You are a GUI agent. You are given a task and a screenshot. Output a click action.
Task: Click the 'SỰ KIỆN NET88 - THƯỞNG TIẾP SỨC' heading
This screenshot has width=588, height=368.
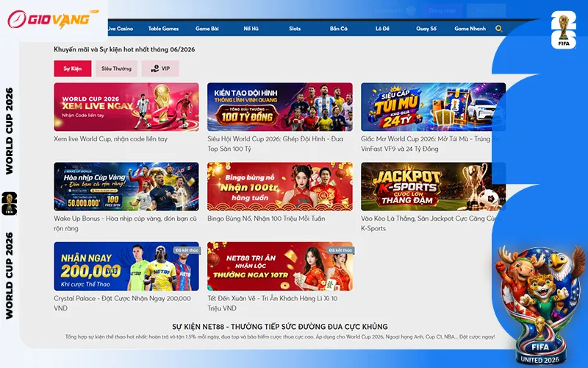(x=280, y=327)
